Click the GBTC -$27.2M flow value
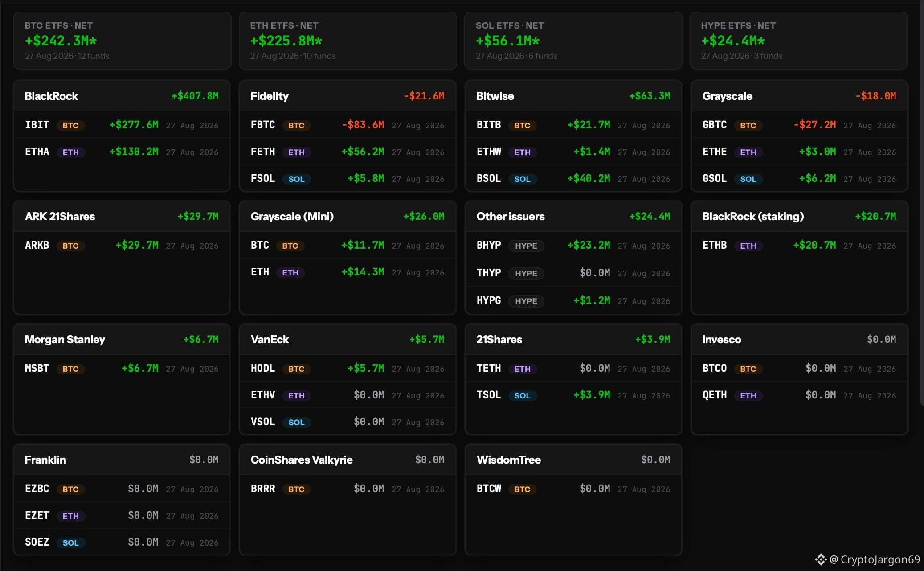Image resolution: width=924 pixels, height=571 pixels. 815,125
